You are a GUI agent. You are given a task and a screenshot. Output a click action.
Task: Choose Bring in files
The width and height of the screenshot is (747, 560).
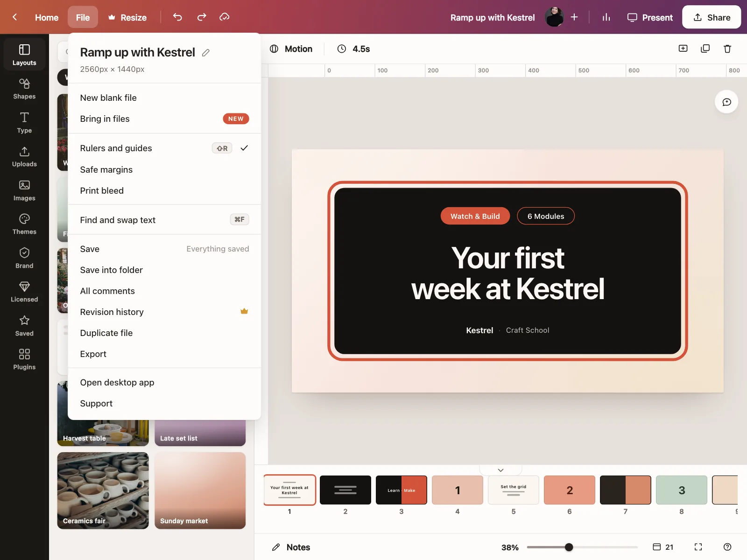click(x=164, y=119)
